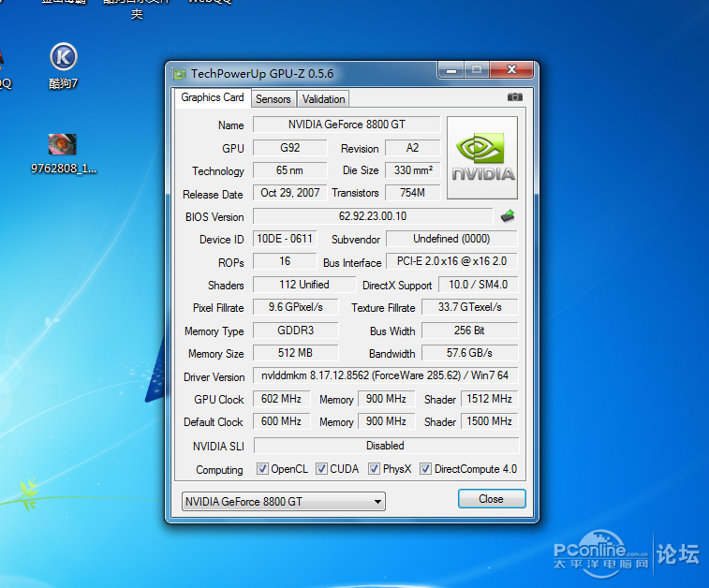The height and width of the screenshot is (588, 709).
Task: Click the NVIDIA SLI value Disabled
Action: 386,446
